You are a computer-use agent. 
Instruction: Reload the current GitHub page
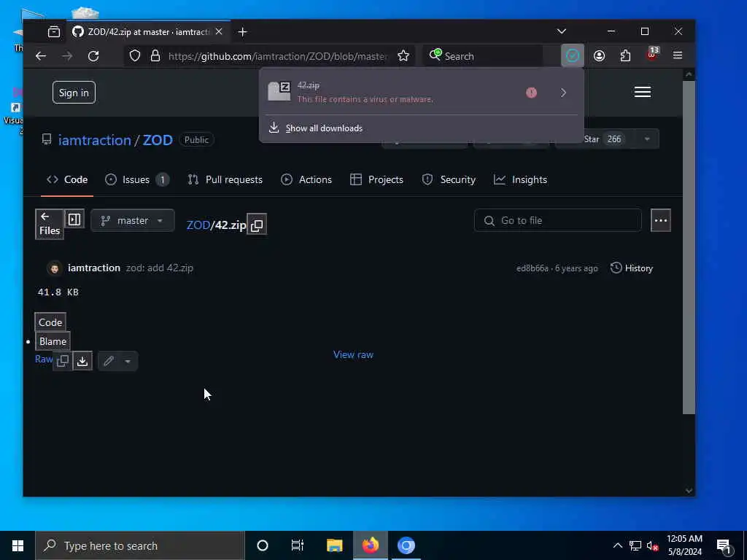tap(93, 56)
